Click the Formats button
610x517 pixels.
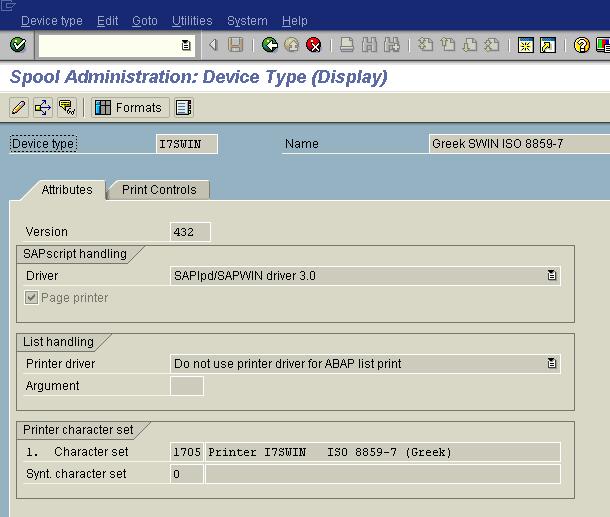coord(129,107)
